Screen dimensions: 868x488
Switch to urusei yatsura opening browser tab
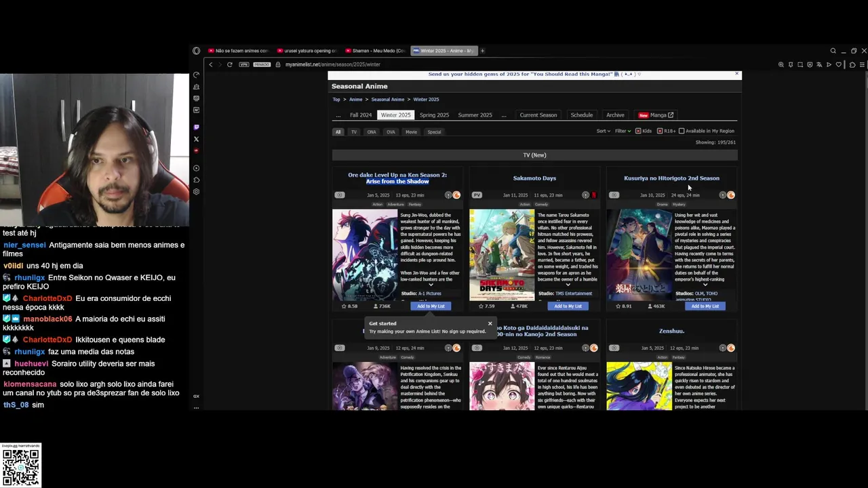(307, 51)
